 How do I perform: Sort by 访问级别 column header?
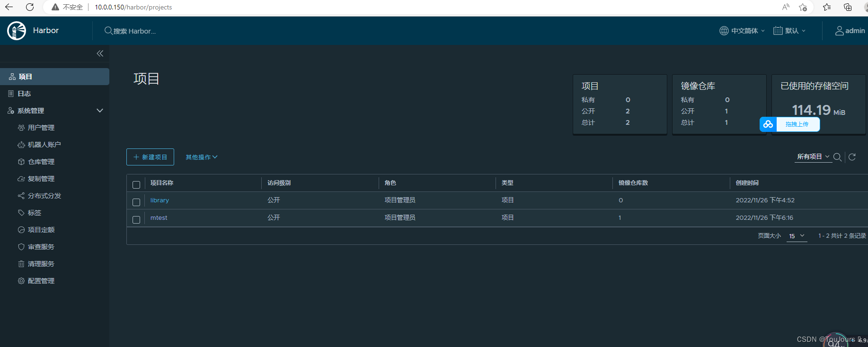pos(279,183)
